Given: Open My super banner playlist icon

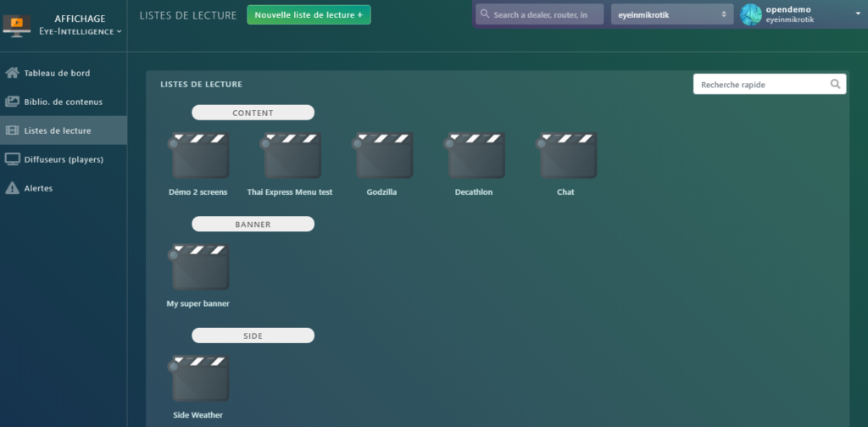Looking at the screenshot, I should (200, 267).
